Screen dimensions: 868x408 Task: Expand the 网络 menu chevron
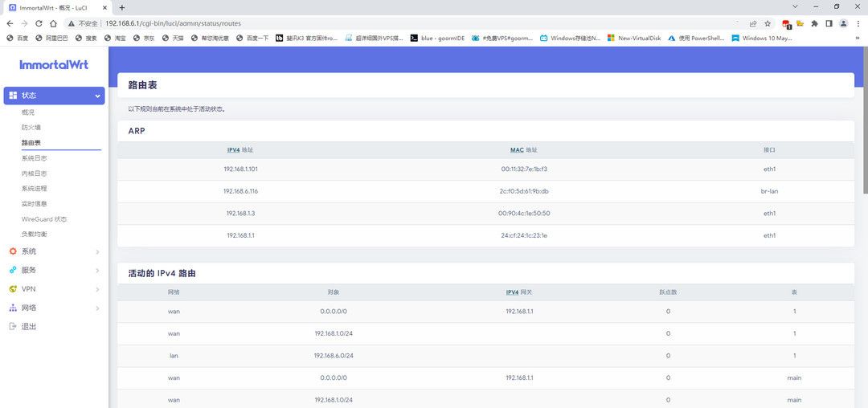98,308
